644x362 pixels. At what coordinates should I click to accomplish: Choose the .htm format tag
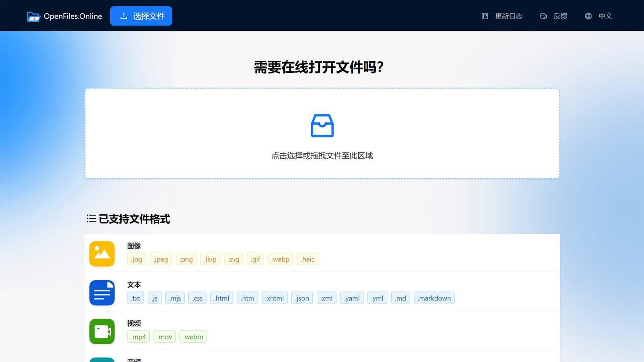pyautogui.click(x=248, y=298)
